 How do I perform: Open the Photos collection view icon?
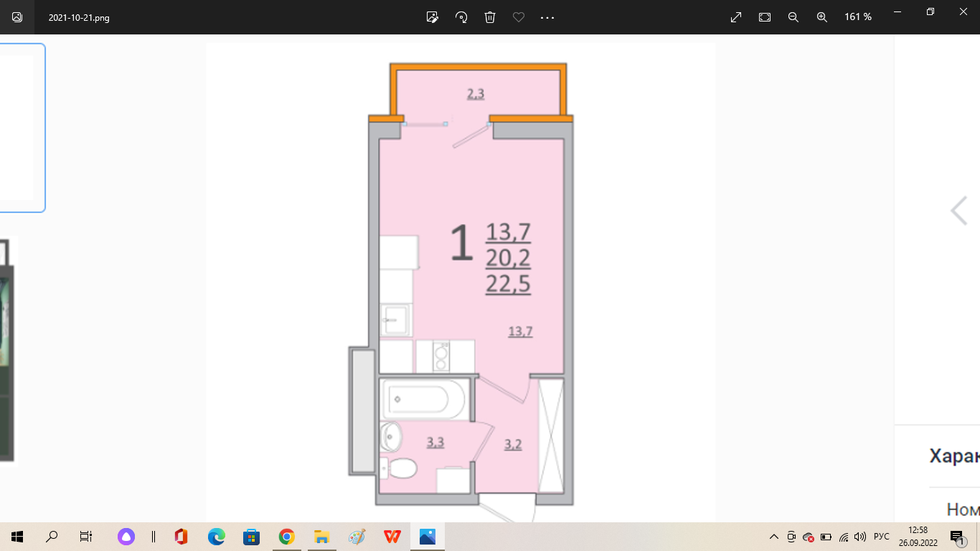[17, 17]
